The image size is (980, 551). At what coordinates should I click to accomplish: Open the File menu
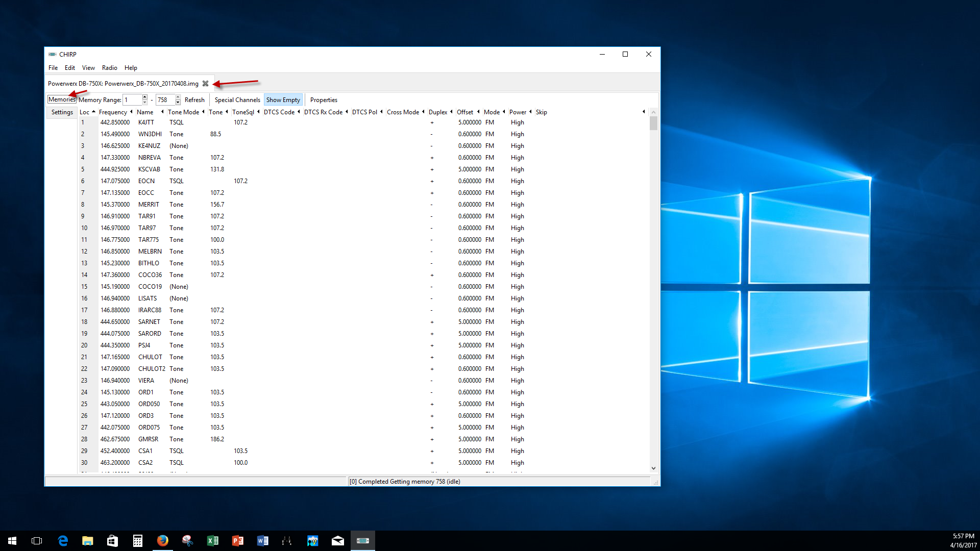[x=53, y=68]
